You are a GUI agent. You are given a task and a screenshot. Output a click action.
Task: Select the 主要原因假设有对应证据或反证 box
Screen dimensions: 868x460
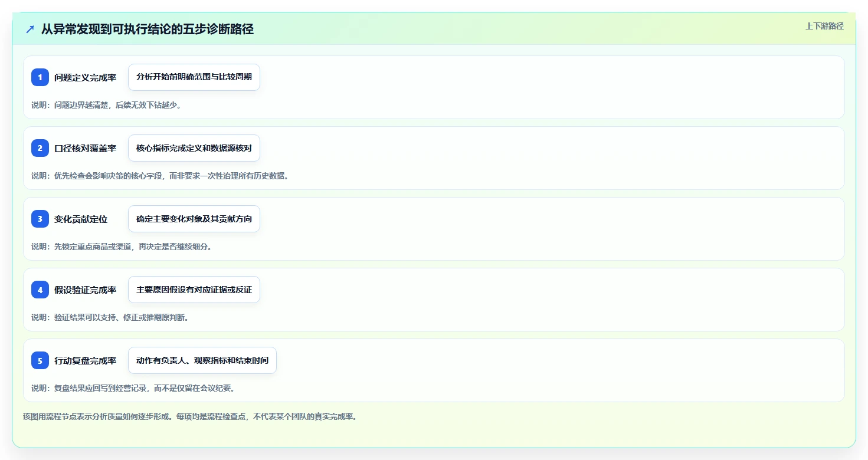(x=194, y=290)
